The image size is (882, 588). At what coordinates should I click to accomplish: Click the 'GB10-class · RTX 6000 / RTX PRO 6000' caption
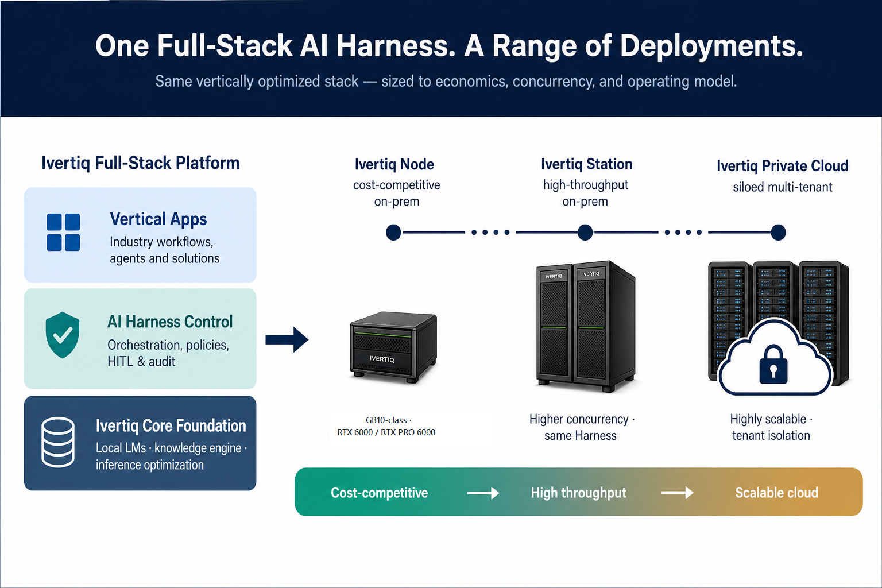tap(386, 426)
